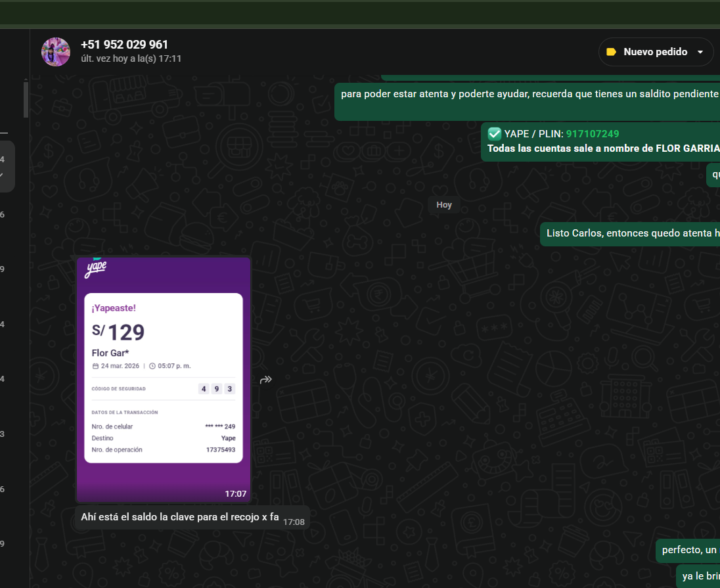Click the Yape logo in the receipt image

pos(96,269)
